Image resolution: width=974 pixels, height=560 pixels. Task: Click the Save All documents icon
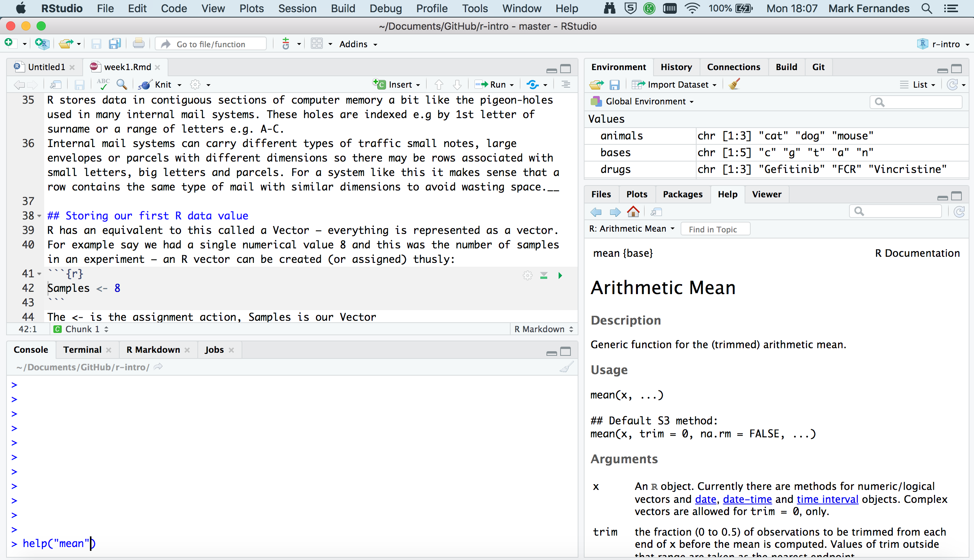click(115, 43)
